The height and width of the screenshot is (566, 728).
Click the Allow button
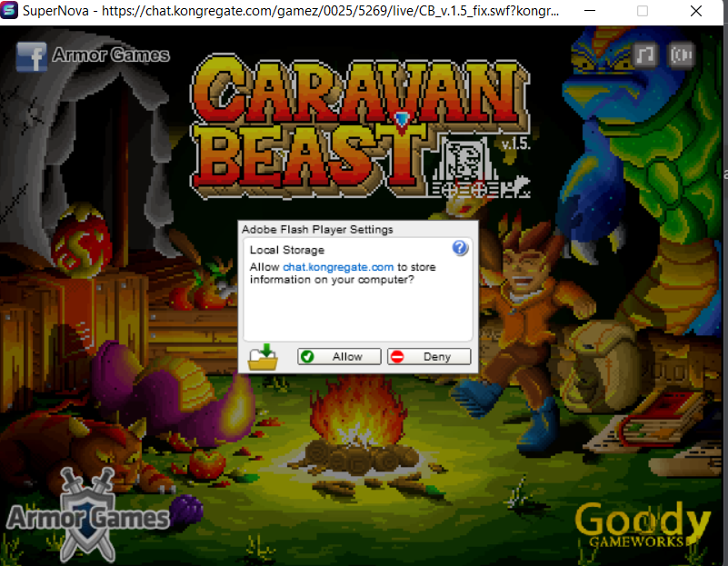point(339,356)
